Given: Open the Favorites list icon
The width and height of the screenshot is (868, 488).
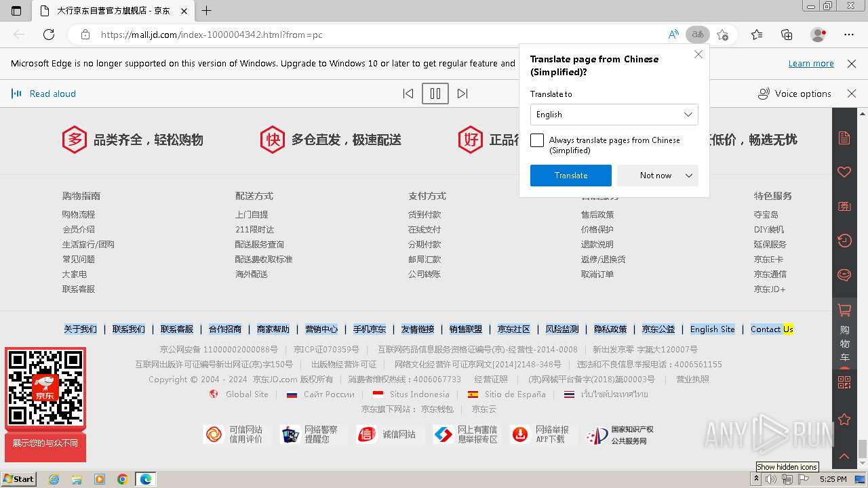Looking at the screenshot, I should [x=757, y=35].
